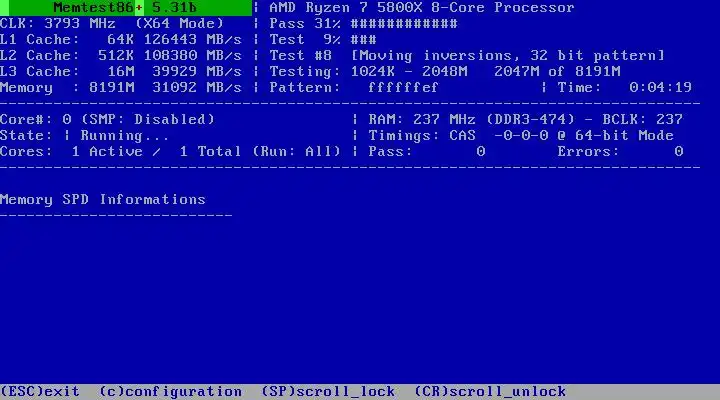Click the State Running... indicator
This screenshot has width=720, height=400.
click(x=84, y=136)
